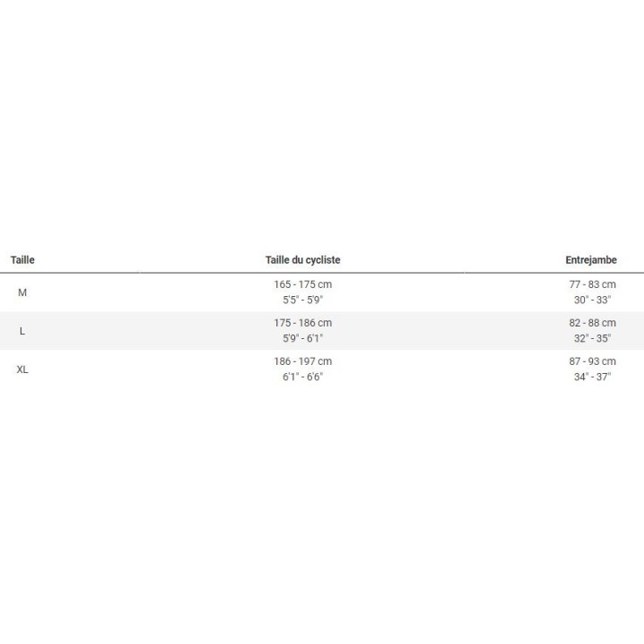Click the 6'1" - 6'6" height text
Viewport: 644px width, 644px height.
pyautogui.click(x=302, y=377)
